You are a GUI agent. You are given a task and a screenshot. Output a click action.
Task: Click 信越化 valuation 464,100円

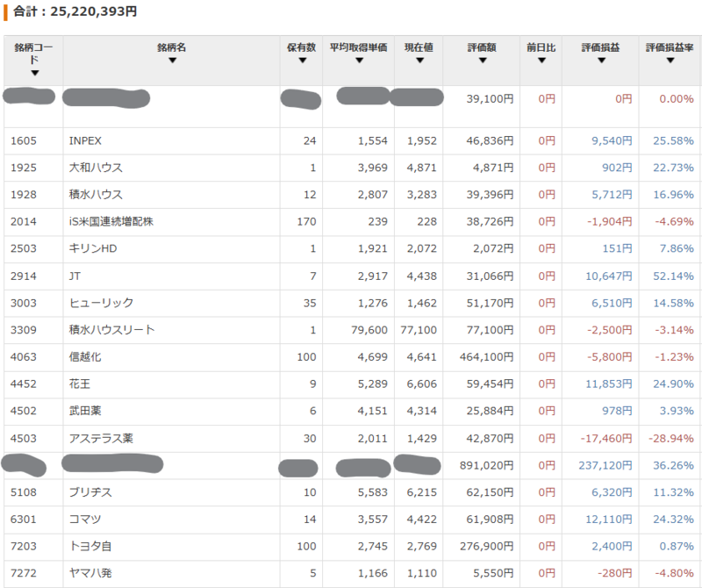pyautogui.click(x=486, y=357)
